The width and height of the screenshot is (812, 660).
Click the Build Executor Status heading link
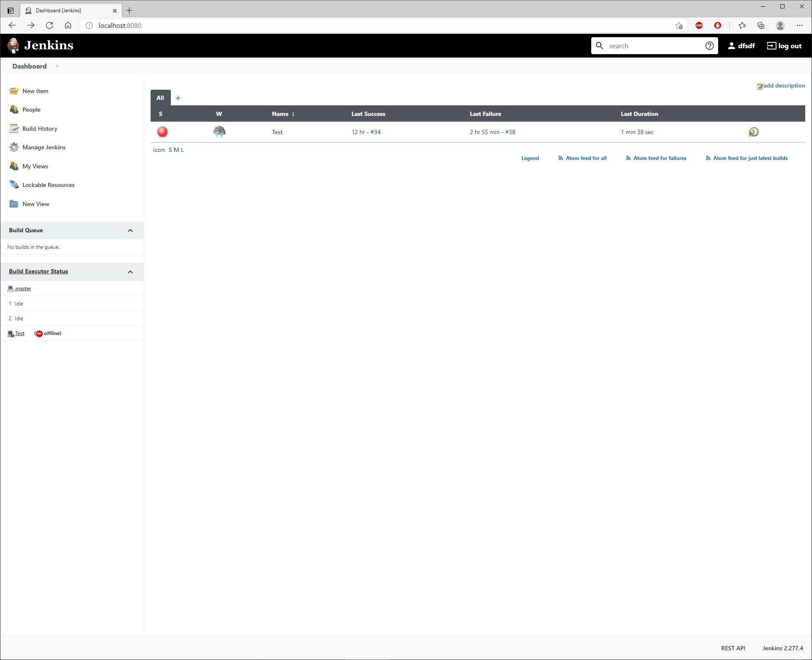(38, 271)
